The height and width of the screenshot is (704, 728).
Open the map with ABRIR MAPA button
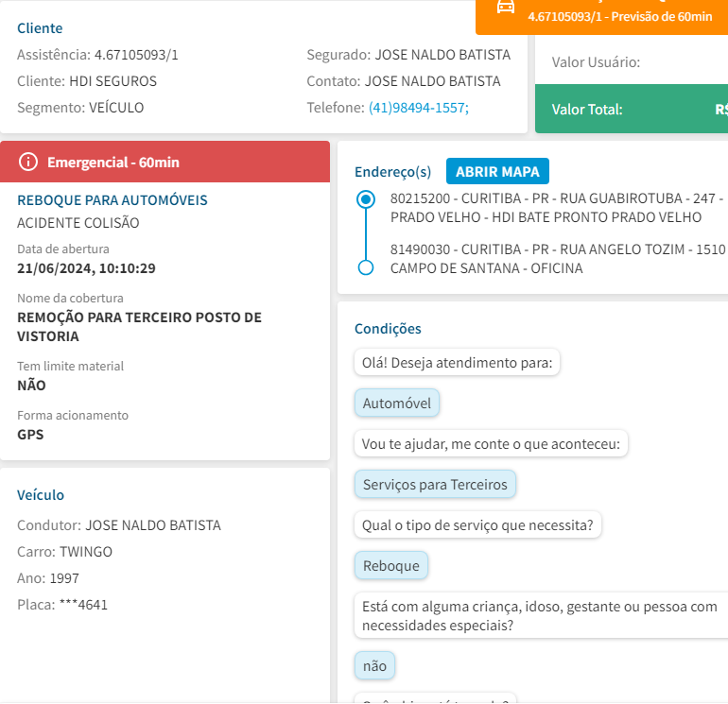(x=497, y=171)
